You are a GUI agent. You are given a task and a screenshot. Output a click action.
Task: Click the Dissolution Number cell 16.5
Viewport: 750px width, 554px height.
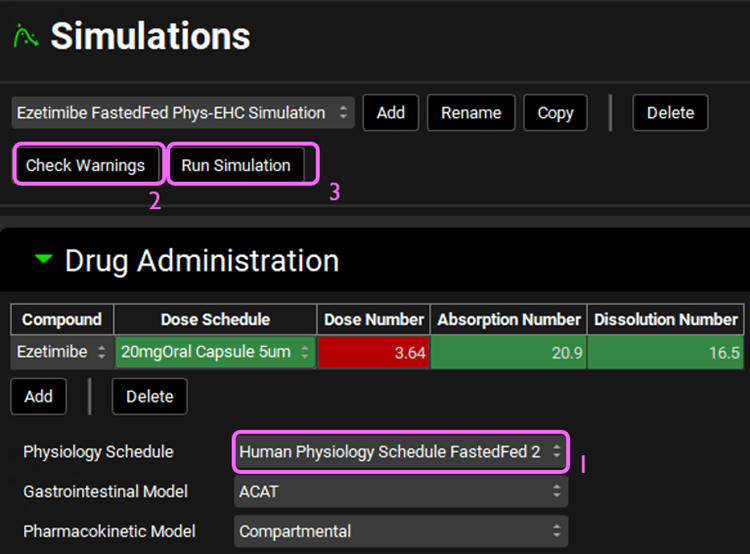(665, 352)
